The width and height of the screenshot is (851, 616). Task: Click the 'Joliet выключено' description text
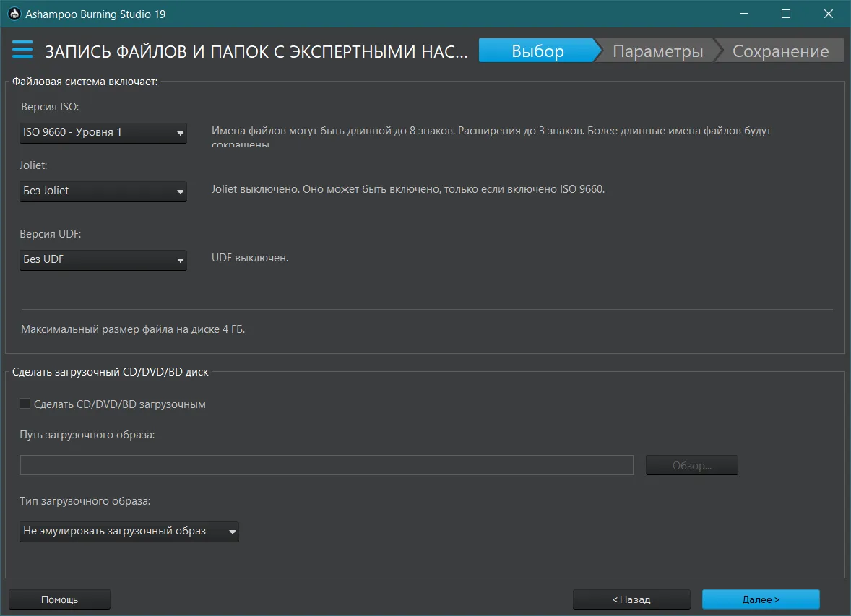click(x=407, y=189)
